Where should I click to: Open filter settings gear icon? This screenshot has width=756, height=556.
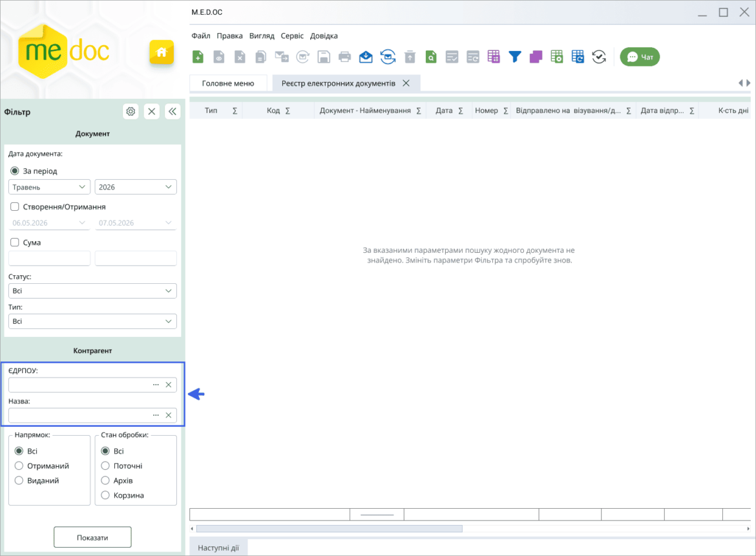(x=131, y=111)
